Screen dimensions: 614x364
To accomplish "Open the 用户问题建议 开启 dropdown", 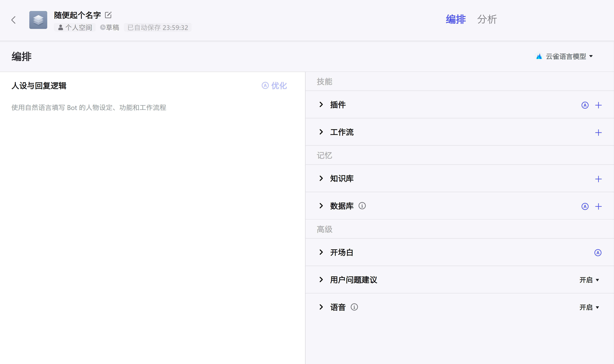I will click(x=589, y=280).
